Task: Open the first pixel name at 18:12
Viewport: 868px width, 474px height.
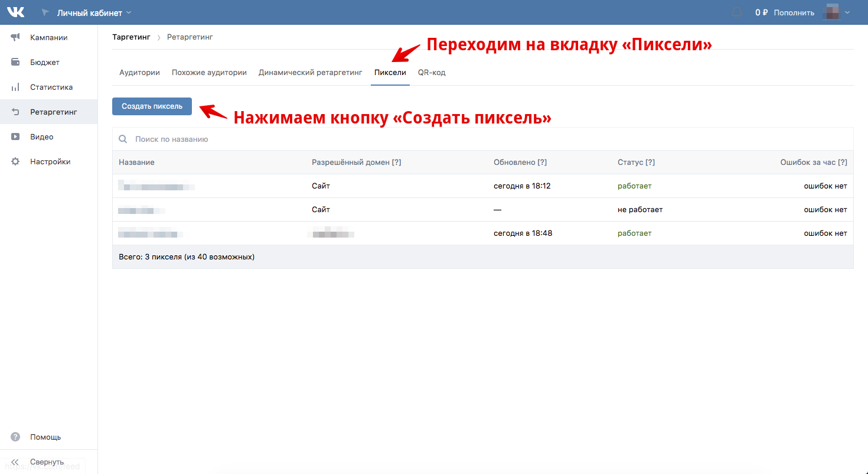Action: (x=156, y=186)
